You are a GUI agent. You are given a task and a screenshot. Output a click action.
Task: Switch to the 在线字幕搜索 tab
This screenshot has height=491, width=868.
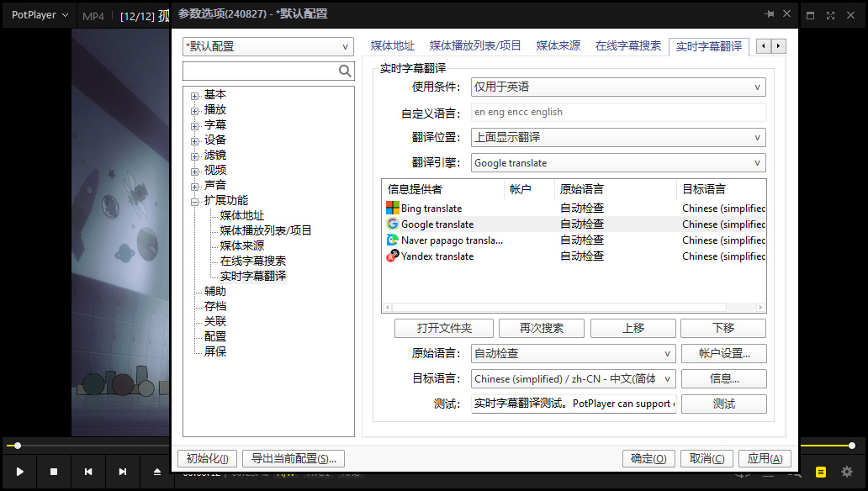pos(627,46)
